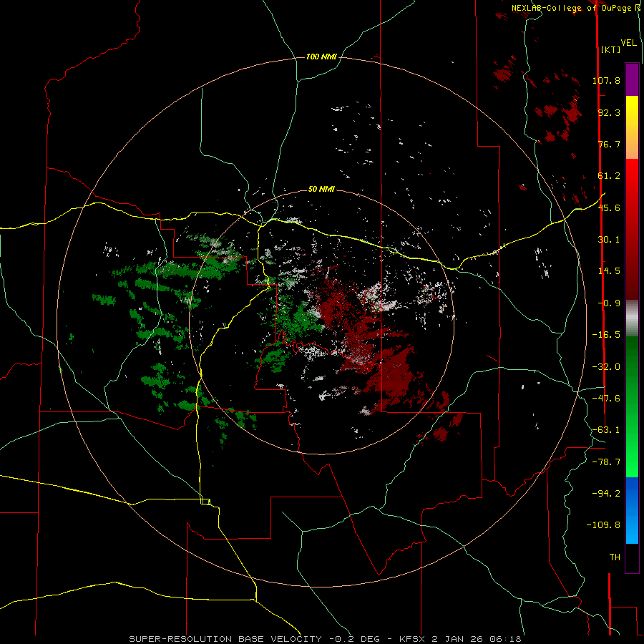644x644 pixels.
Task: Click the 107.8 scale value
Action: click(x=606, y=80)
